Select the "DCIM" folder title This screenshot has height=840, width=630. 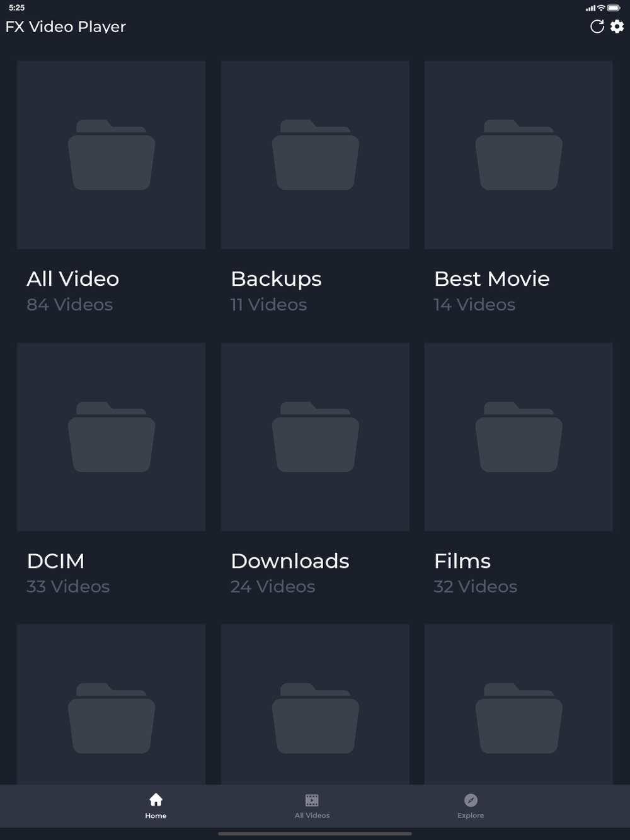pyautogui.click(x=55, y=560)
